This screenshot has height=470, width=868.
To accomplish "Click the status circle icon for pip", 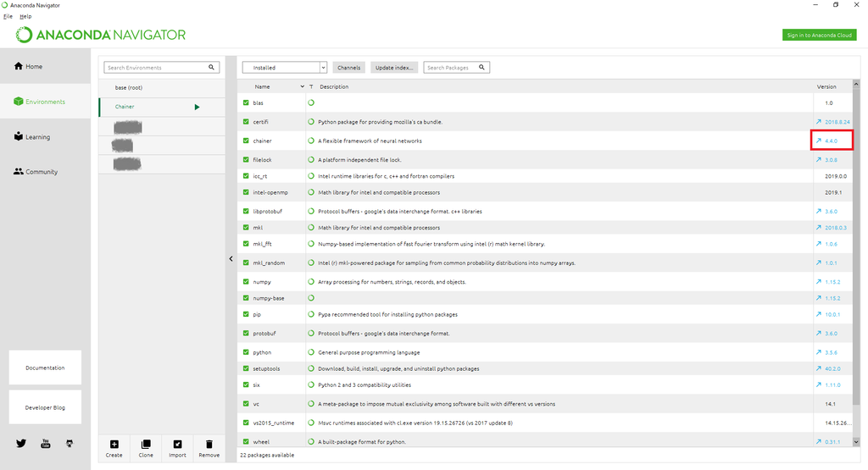I will click(x=311, y=314).
